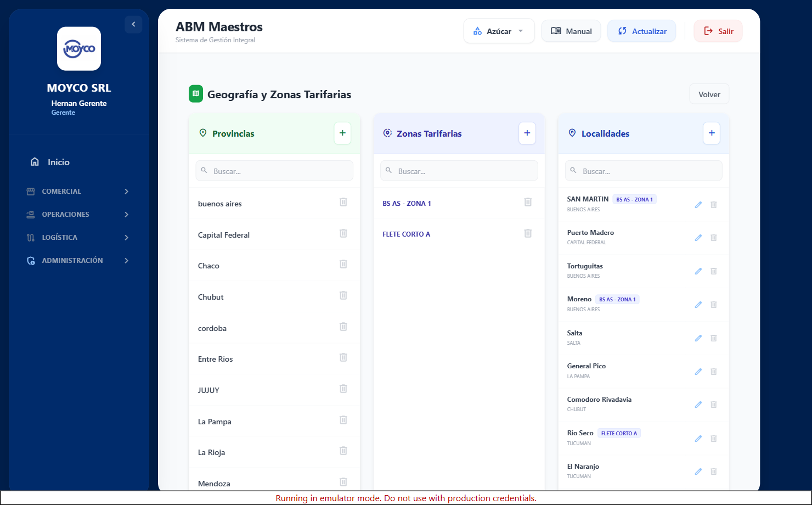Viewport: 812px width, 505px height.
Task: Open the Azúcar dropdown selector
Action: [x=499, y=31]
